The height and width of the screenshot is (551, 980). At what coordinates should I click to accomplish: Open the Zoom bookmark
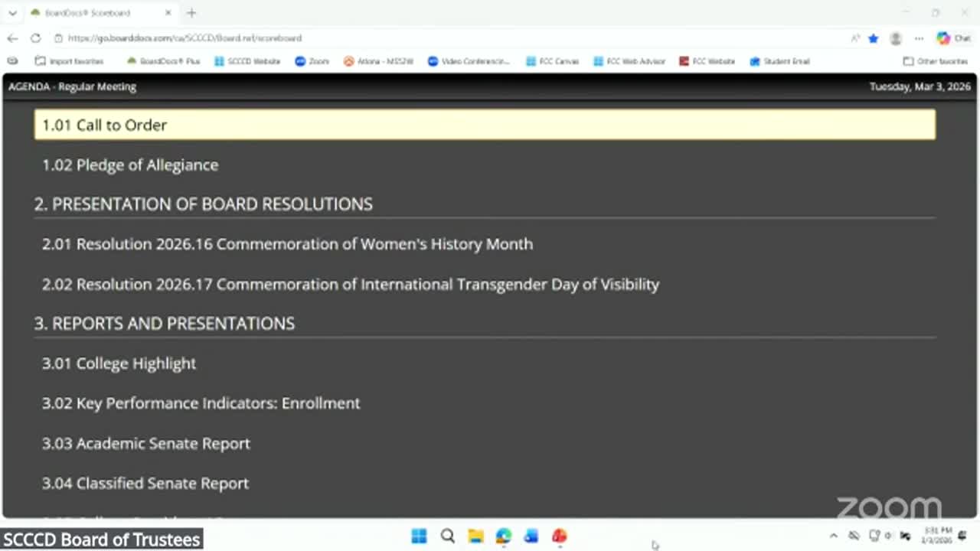[312, 61]
